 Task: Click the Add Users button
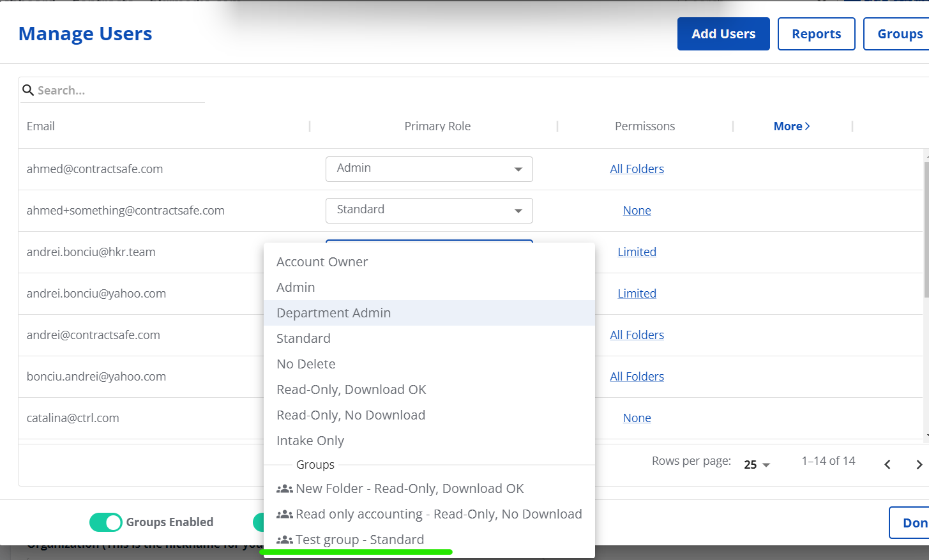coord(723,33)
